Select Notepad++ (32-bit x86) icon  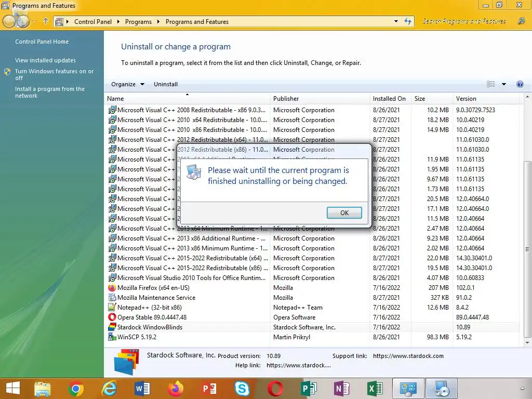(112, 308)
